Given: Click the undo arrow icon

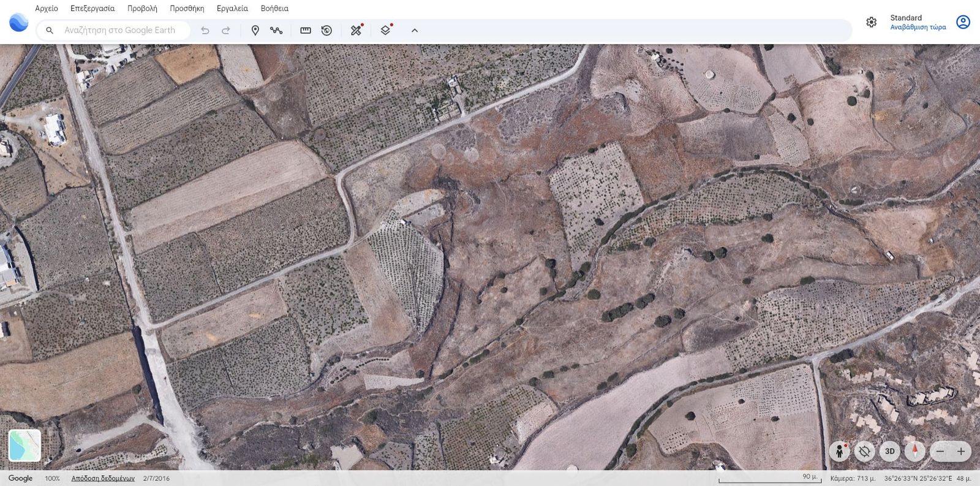Looking at the screenshot, I should click(x=205, y=30).
